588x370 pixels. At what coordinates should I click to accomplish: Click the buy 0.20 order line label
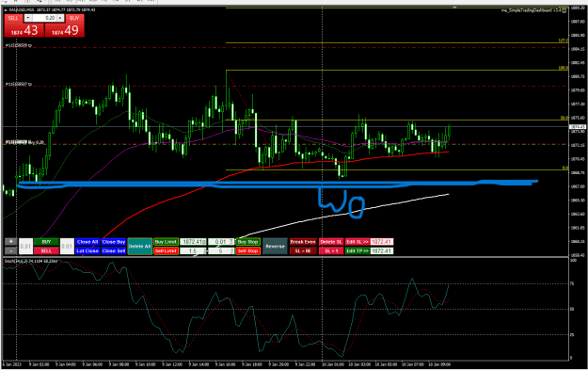[x=25, y=142]
